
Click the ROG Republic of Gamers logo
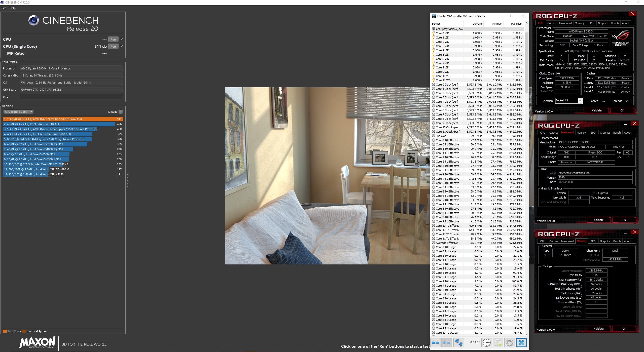pos(620,38)
